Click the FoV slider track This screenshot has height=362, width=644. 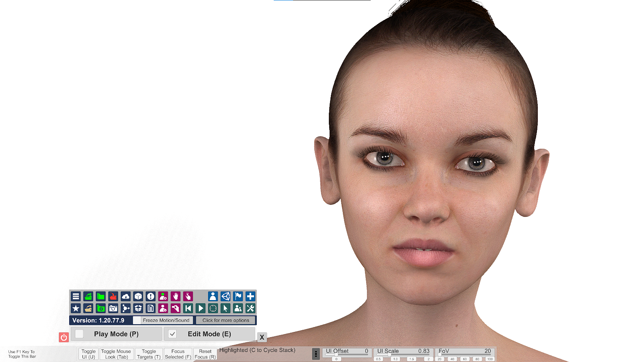(x=465, y=355)
